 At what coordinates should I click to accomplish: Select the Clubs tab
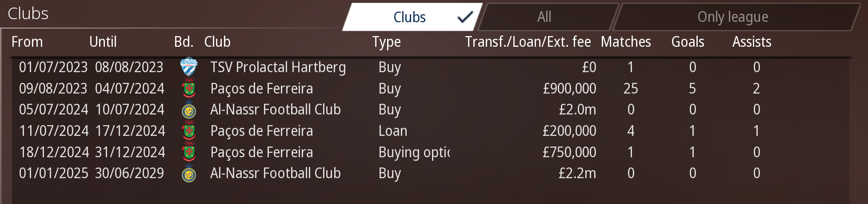click(x=409, y=17)
